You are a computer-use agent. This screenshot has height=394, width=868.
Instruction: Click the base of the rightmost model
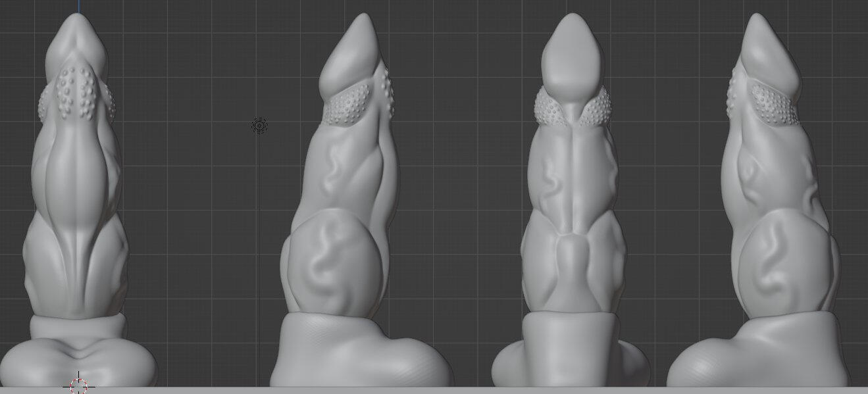(757, 355)
